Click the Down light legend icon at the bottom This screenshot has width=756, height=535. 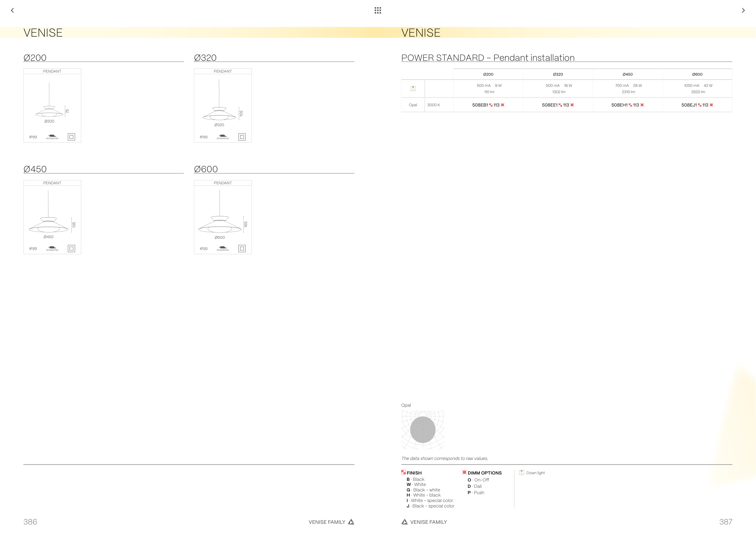click(522, 472)
